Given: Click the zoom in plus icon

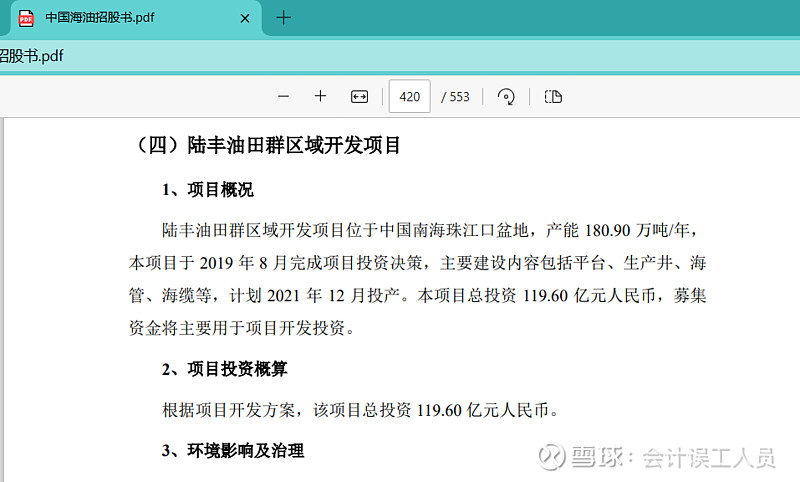Looking at the screenshot, I should [320, 96].
